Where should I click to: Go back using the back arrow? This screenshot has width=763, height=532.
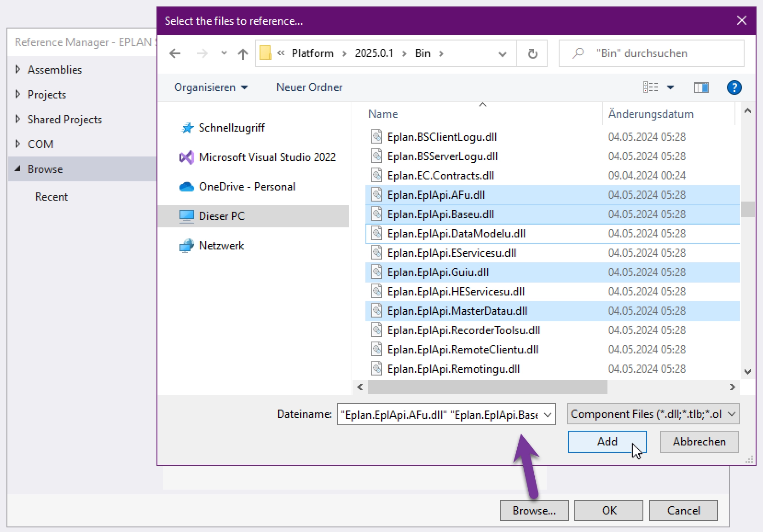[x=175, y=53]
